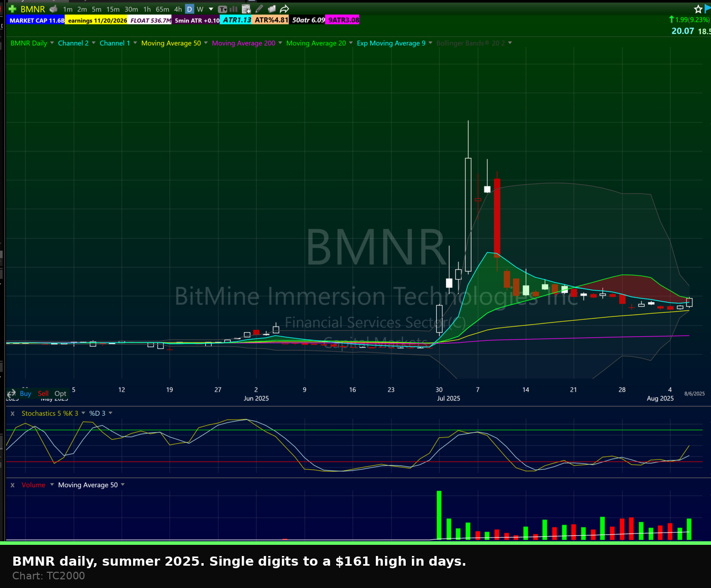Screen dimensions: 711x588
Task: Click the tallest green volume bar
Action: click(x=439, y=515)
